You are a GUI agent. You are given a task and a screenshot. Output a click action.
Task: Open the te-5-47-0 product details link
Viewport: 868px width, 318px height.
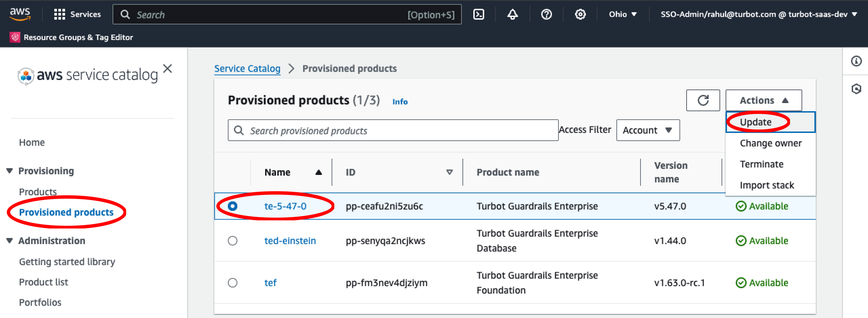(287, 206)
